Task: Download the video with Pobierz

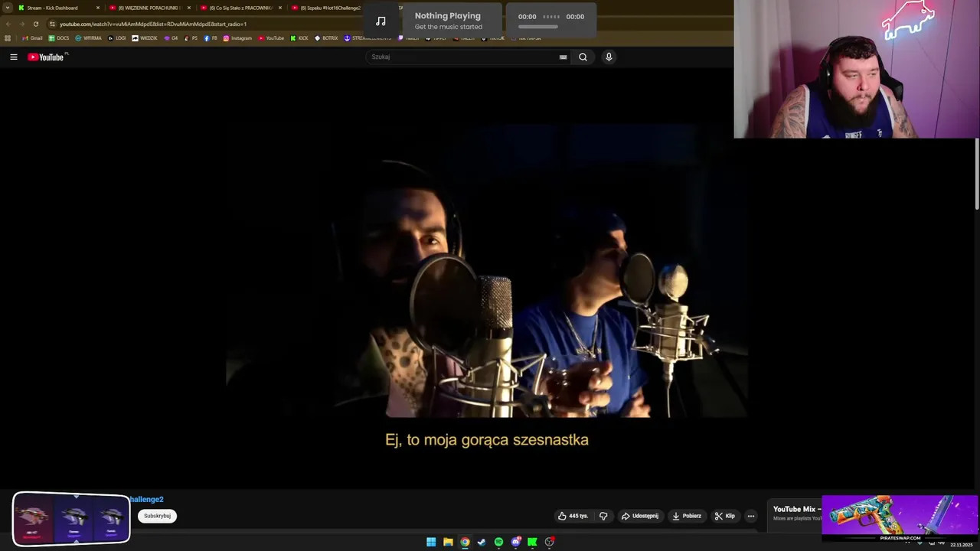Action: pyautogui.click(x=687, y=516)
